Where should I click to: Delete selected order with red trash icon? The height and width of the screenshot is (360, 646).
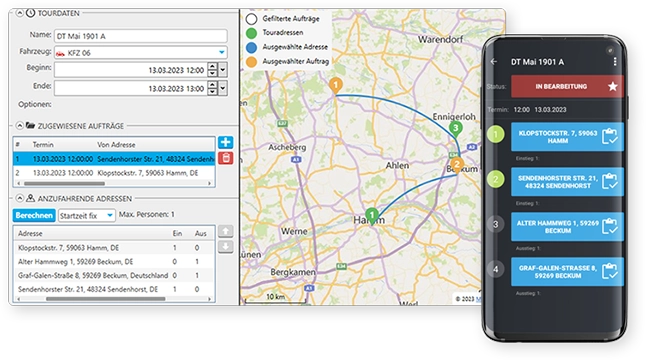click(x=225, y=158)
